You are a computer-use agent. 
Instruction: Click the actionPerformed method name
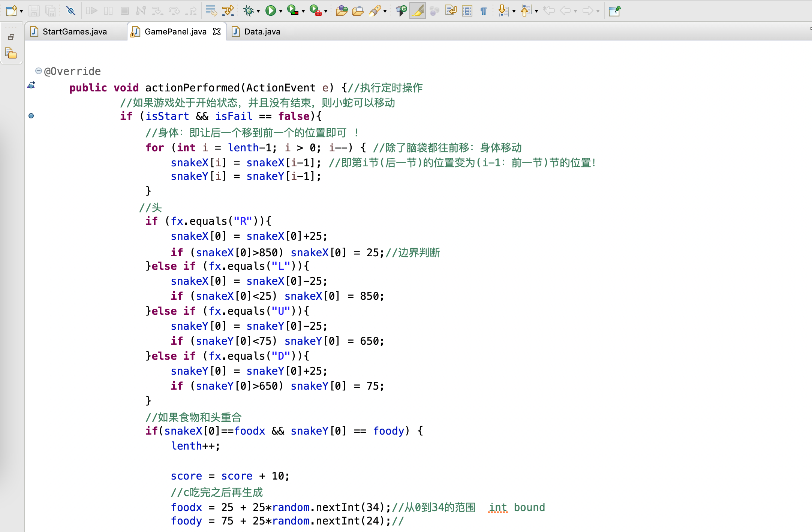click(192, 88)
